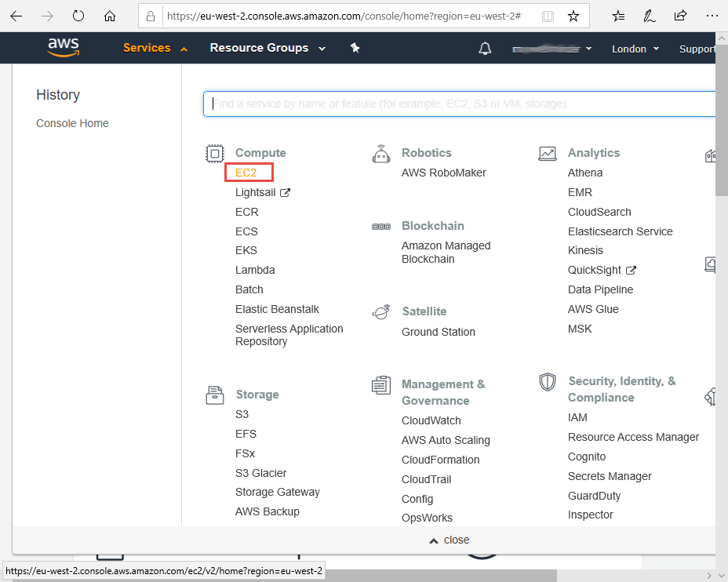Click the Storage category icon
Image resolution: width=728 pixels, height=582 pixels.
coord(215,395)
